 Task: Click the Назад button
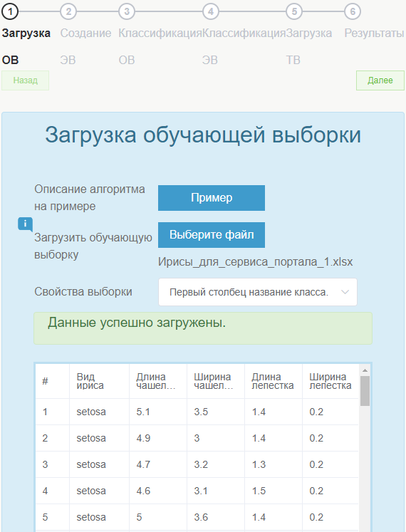[25, 80]
